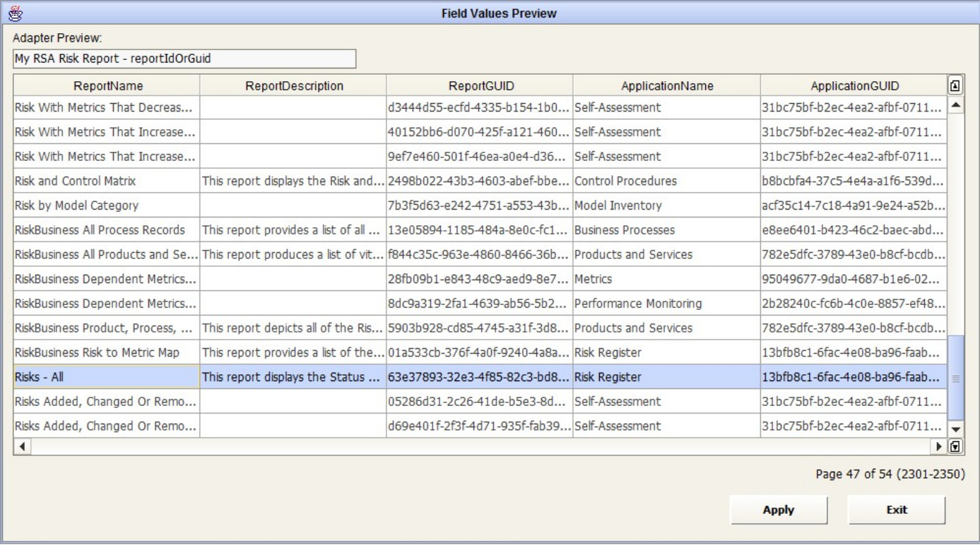Screen dimensions: 980x545
Task: Select RiskBusiness Risk to Metric Map row
Action: (x=107, y=352)
